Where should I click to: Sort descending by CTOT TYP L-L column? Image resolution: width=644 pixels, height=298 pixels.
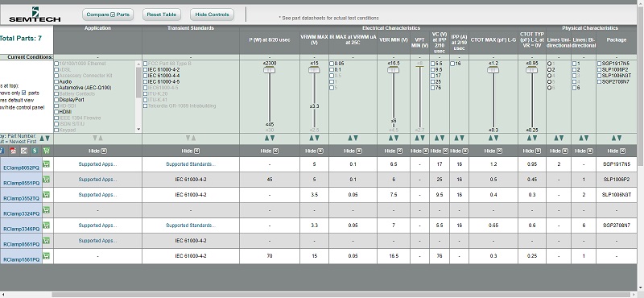click(535, 138)
